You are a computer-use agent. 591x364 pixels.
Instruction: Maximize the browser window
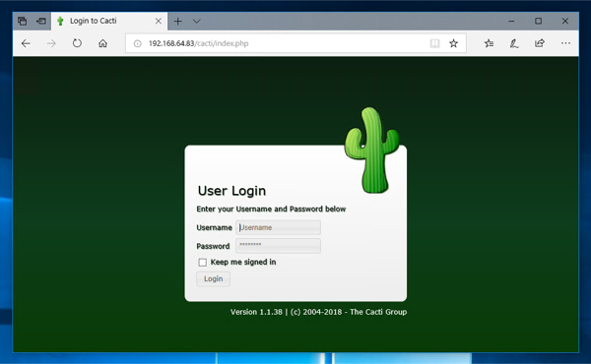click(x=538, y=21)
